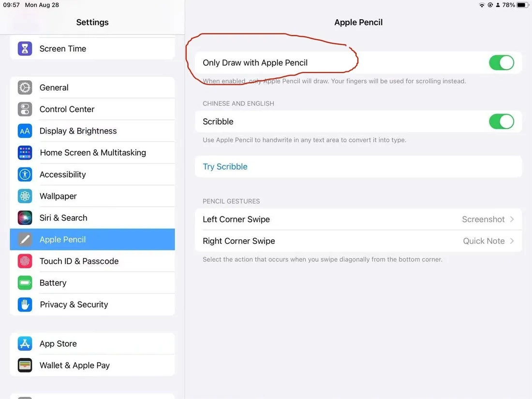This screenshot has height=399, width=532.
Task: Tap the swipe diagonally footer description
Action: coord(322,260)
